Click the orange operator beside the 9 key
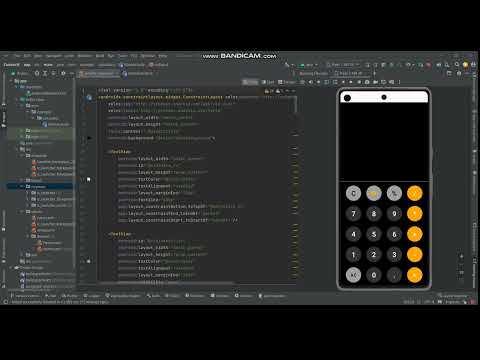This screenshot has width=480, height=360. point(415,214)
